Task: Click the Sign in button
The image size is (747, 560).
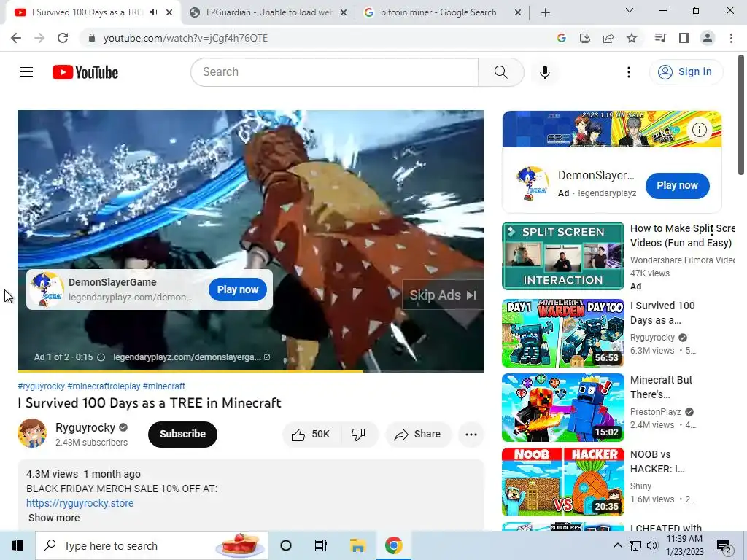Action: click(686, 72)
